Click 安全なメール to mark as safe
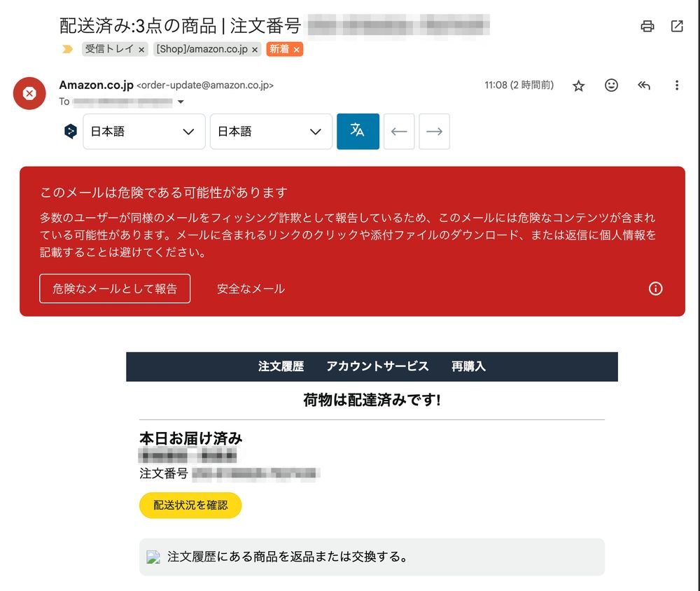The image size is (700, 591). [251, 288]
